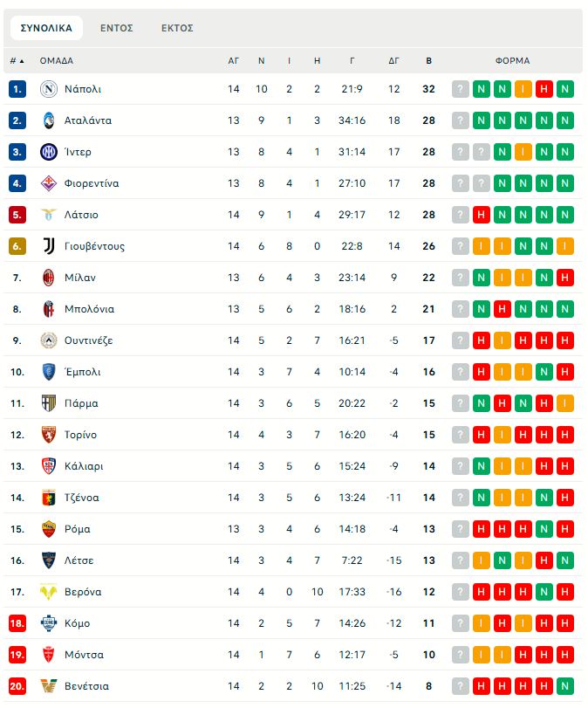Click the Roma club crest
This screenshot has width=588, height=708.
(49, 529)
